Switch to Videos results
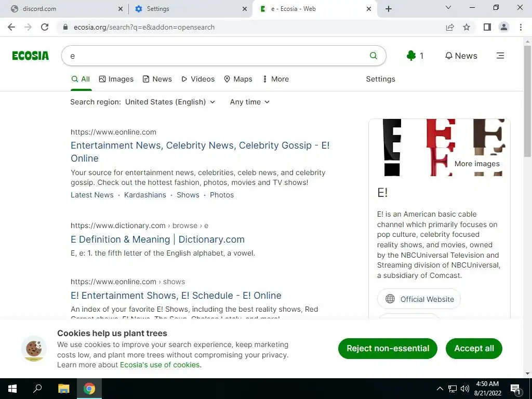The image size is (532, 399). click(198, 79)
